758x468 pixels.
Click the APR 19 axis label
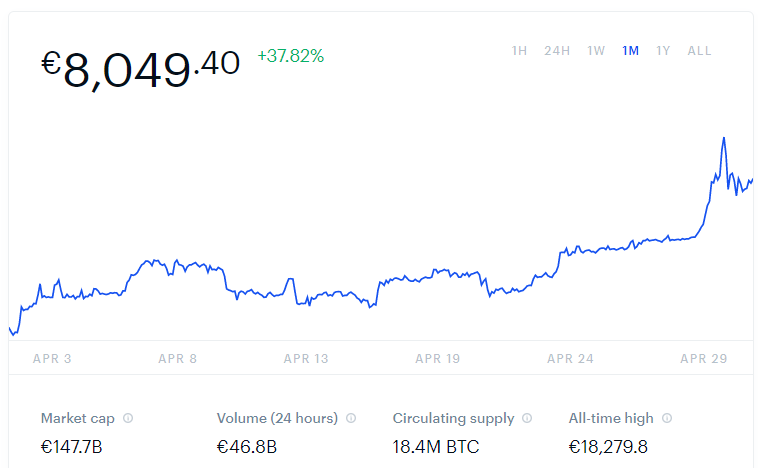pyautogui.click(x=437, y=359)
